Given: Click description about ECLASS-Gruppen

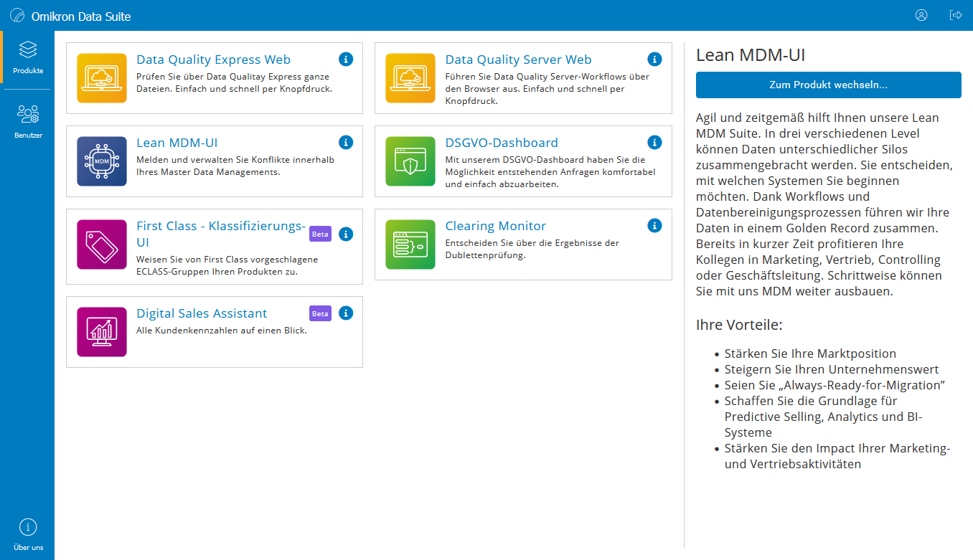Looking at the screenshot, I should (227, 265).
